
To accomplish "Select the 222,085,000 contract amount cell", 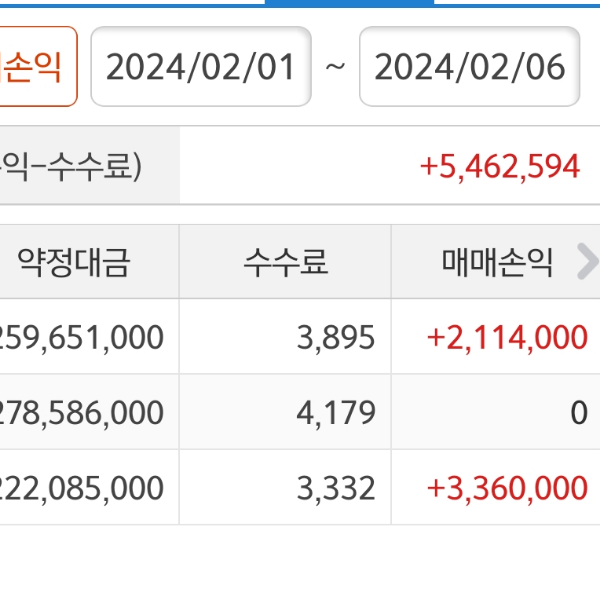I will tap(83, 488).
